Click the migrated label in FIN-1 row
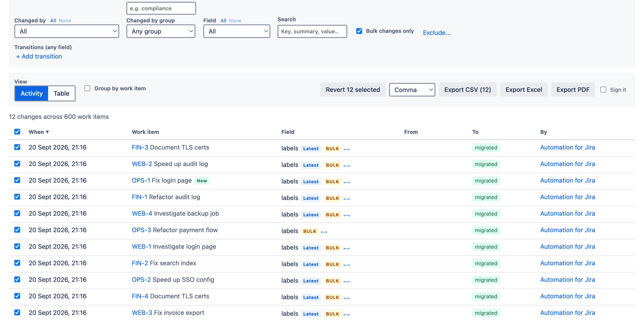644x320 pixels. pos(486,197)
